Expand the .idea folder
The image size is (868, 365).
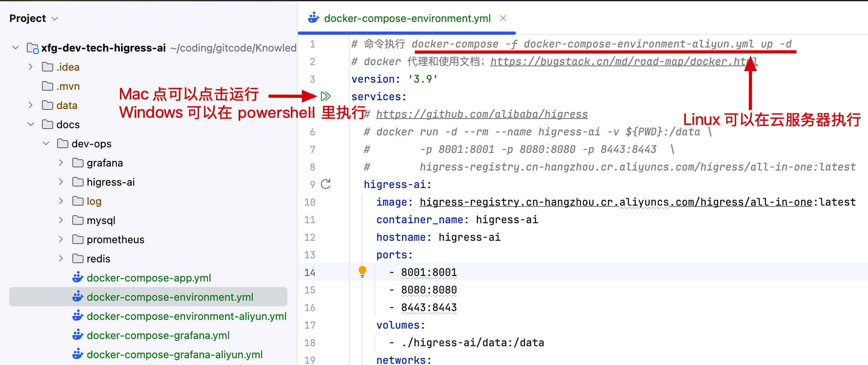click(31, 67)
